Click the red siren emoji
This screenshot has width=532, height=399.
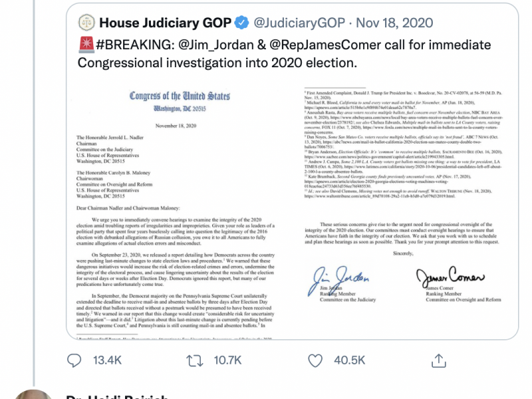click(86, 44)
